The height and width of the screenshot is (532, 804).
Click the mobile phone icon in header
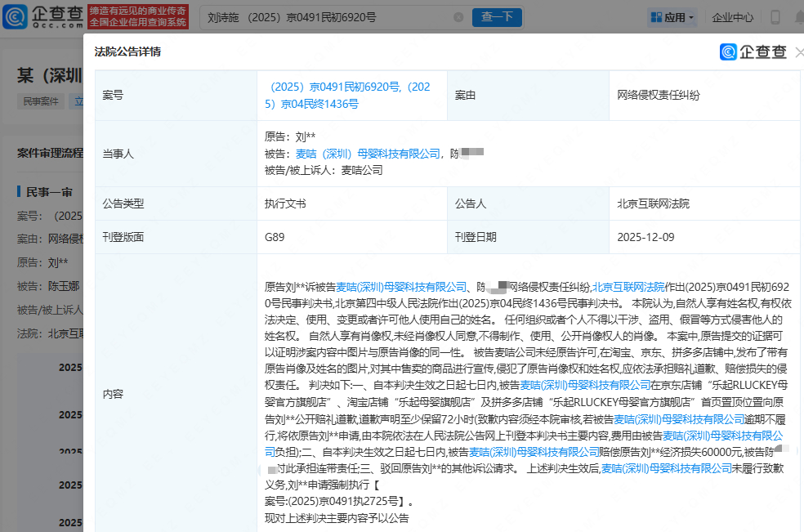pyautogui.click(x=775, y=17)
